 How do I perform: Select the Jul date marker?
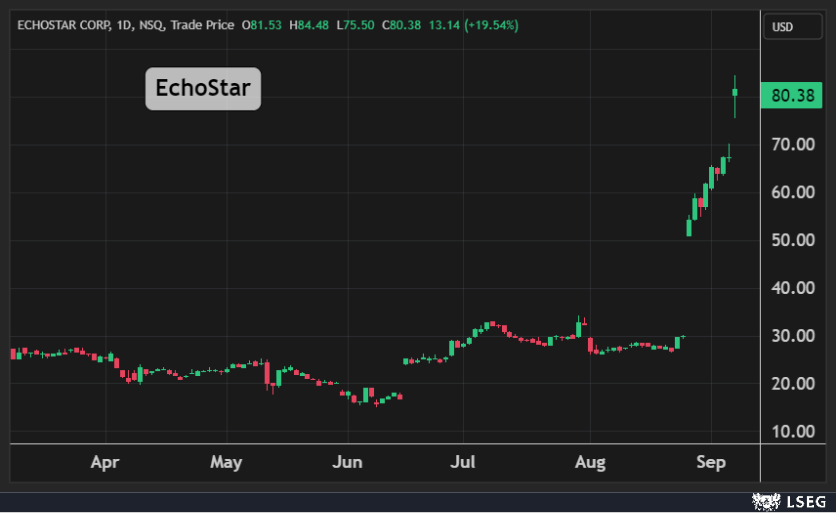[x=463, y=463]
